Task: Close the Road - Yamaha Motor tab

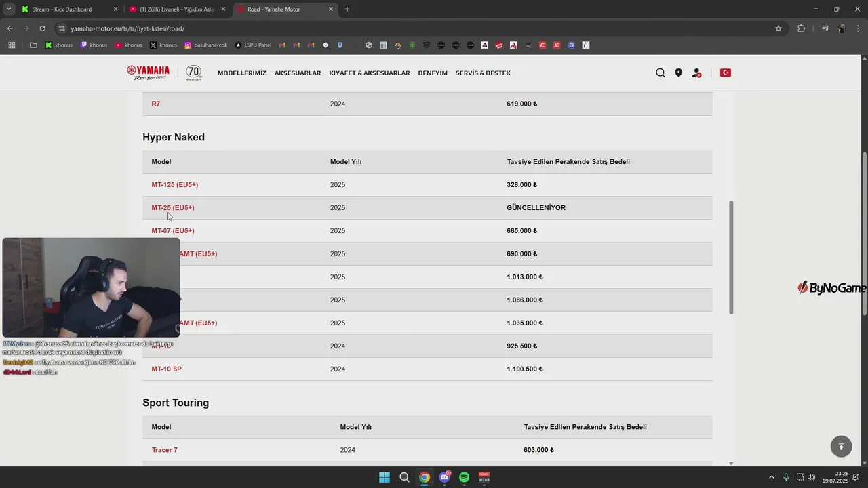Action: [x=330, y=9]
